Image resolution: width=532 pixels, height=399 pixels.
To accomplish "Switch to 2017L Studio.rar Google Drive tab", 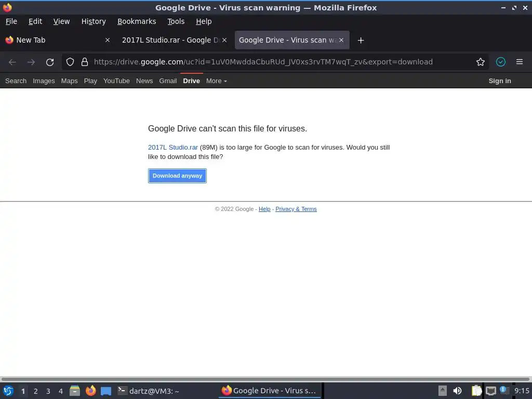I will [175, 40].
